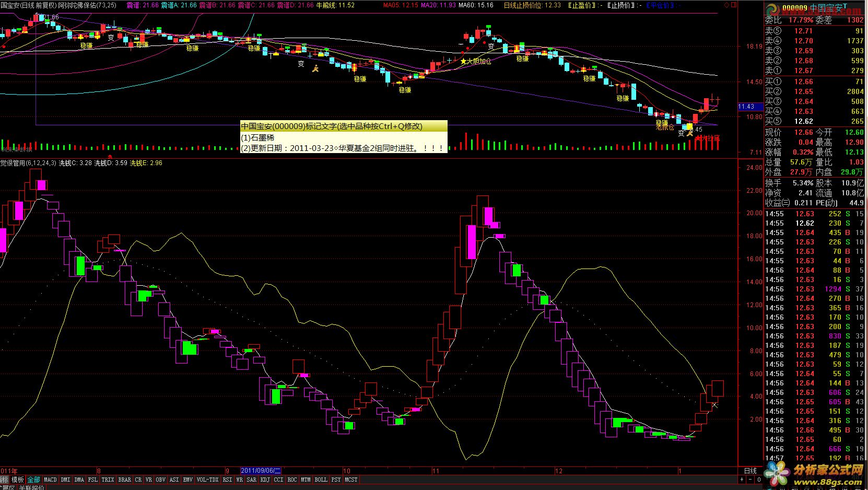Screen dimensions: 868x490
Task: Click stock title 000009 中国宝安
Action: (x=815, y=8)
